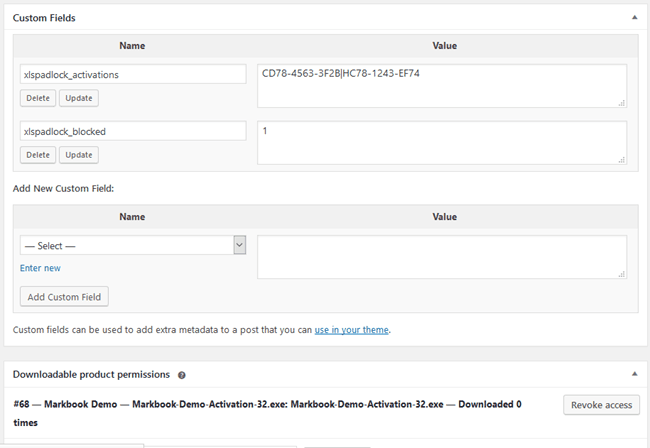Click the activations value text area
This screenshot has width=650, height=448.
point(441,86)
